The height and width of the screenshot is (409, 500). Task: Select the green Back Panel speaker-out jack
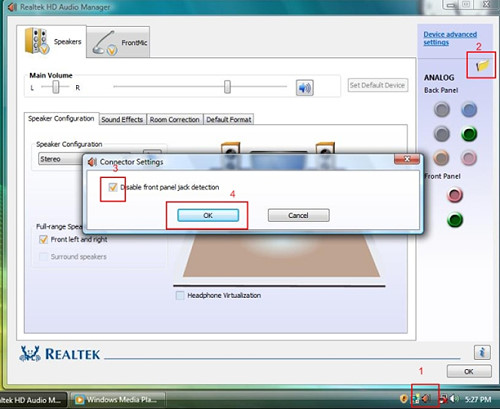tap(469, 134)
